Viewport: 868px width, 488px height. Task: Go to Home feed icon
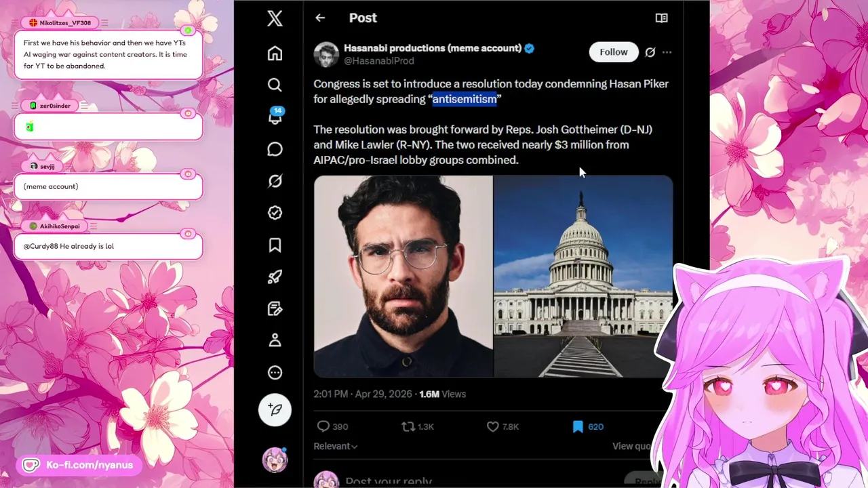275,53
